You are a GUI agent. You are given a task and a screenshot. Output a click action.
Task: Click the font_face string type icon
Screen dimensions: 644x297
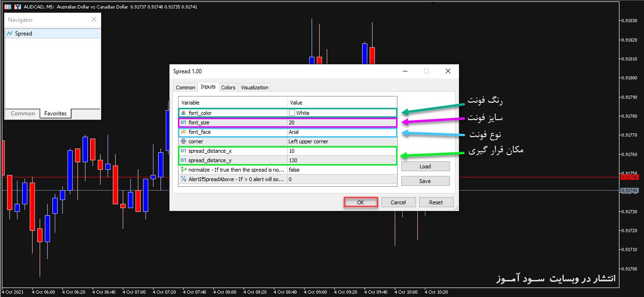pos(183,132)
